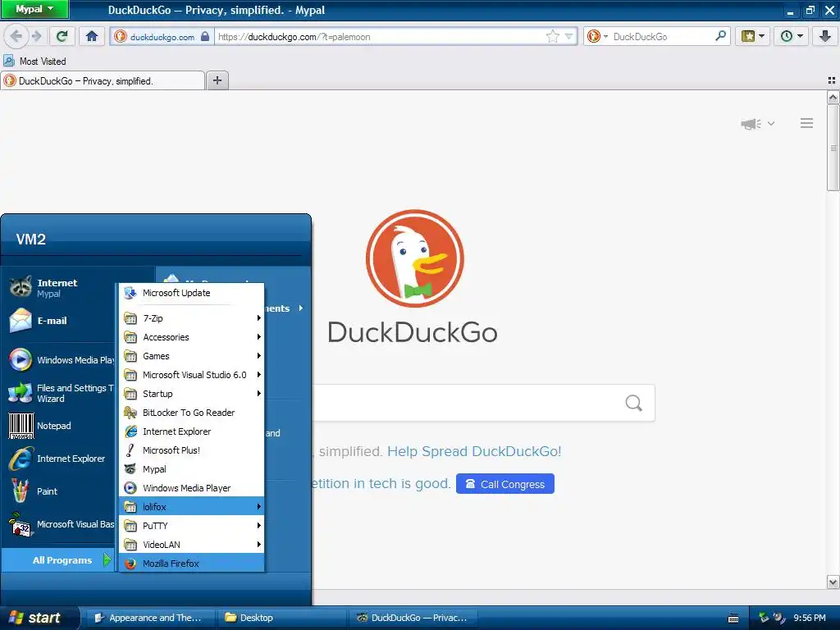Launch Windows Media Player from programs list

[x=192, y=488]
